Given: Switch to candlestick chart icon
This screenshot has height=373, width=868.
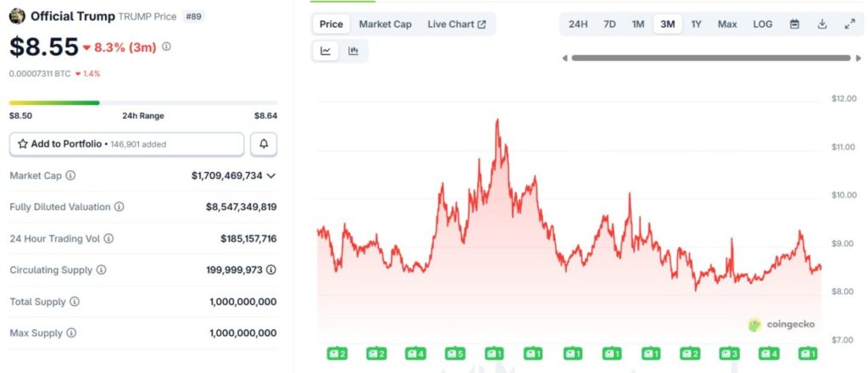Looking at the screenshot, I should 353,51.
